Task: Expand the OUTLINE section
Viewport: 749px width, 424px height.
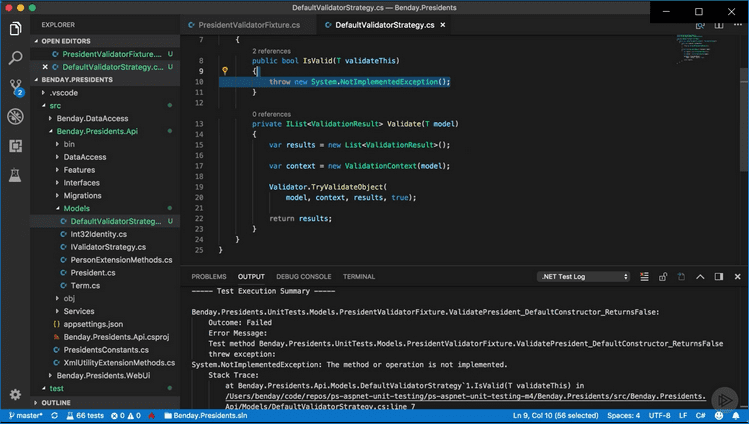Action: point(105,403)
